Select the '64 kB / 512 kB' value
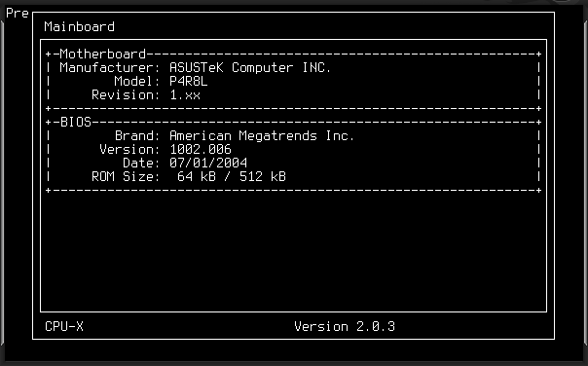This screenshot has width=588, height=366. (232, 176)
